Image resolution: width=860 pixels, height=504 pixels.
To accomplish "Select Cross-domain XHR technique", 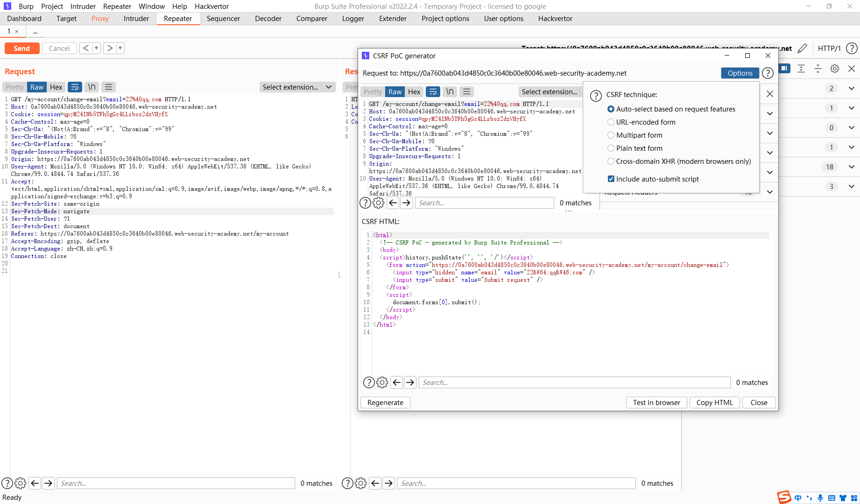I will pos(679,161).
